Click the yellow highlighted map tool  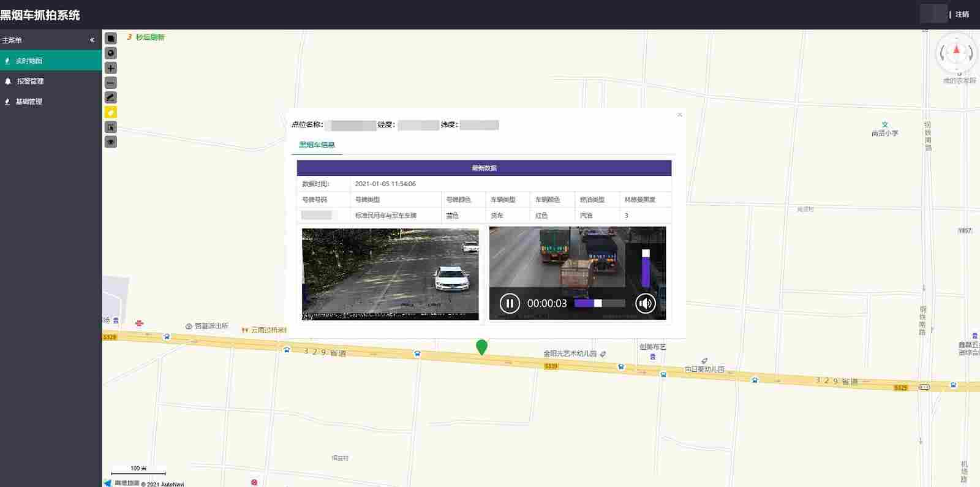tap(111, 112)
